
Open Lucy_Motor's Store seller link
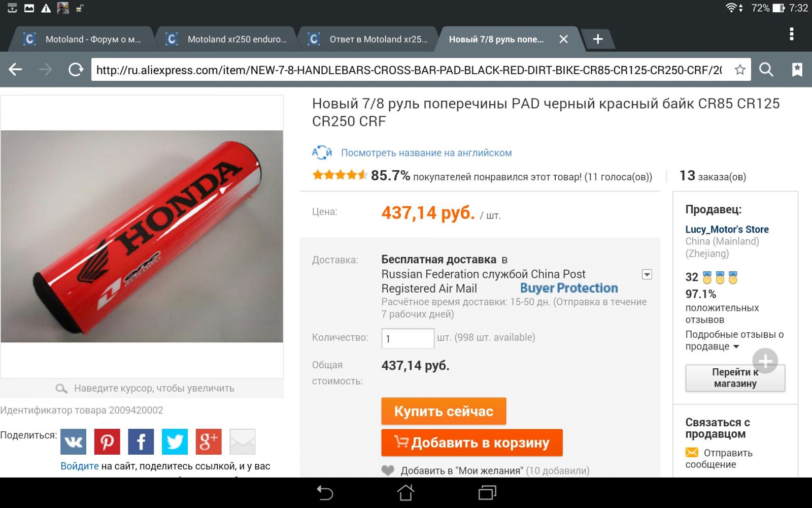(727, 229)
